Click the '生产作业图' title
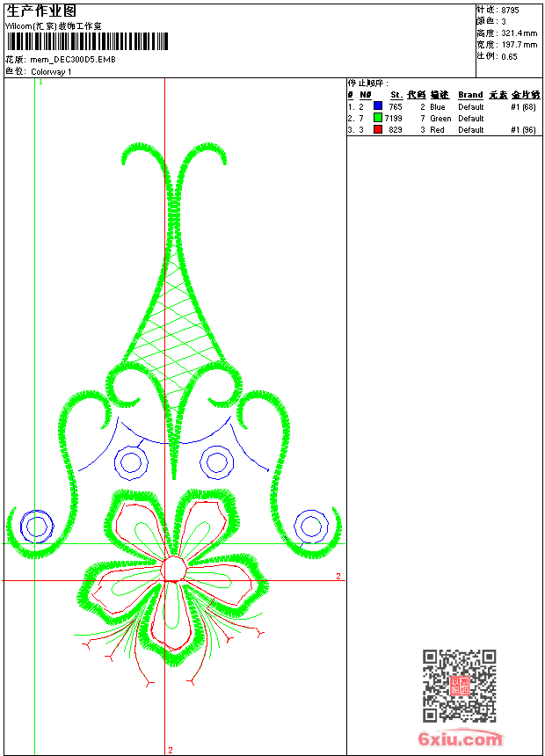The image size is (545, 756). [x=41, y=11]
